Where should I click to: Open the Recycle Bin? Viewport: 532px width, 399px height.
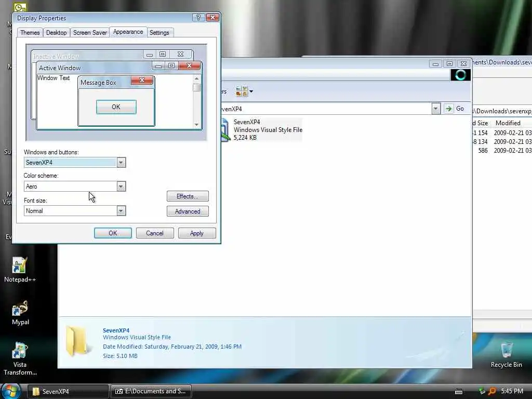506,355
